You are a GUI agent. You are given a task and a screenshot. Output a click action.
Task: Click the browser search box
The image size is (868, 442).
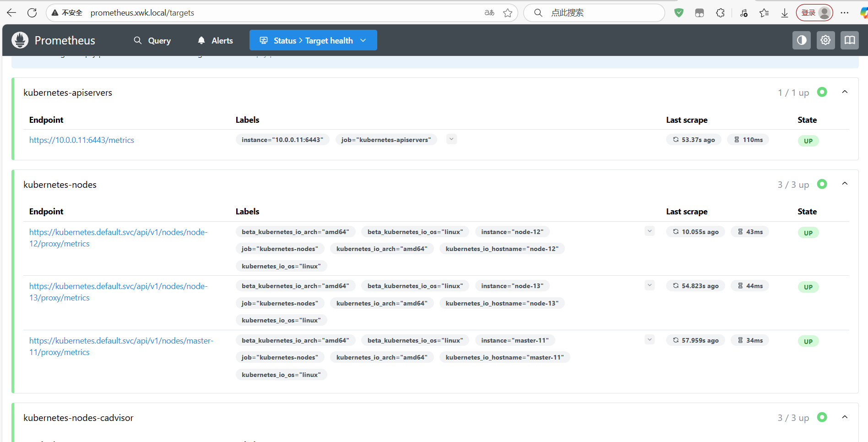click(594, 13)
